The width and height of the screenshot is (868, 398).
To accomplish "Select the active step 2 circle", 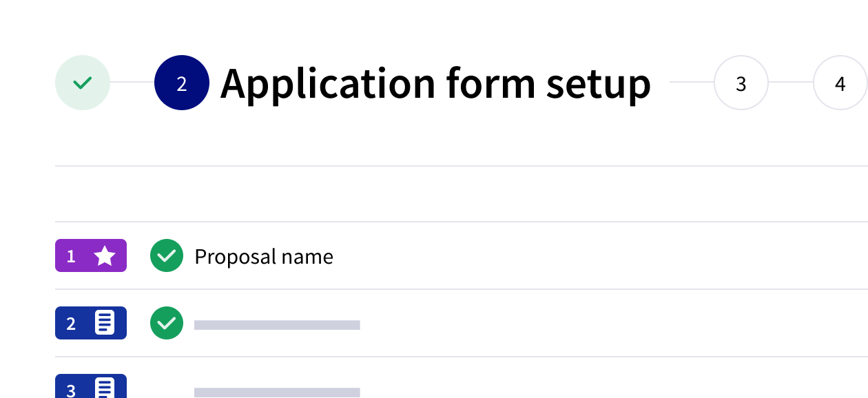I will [181, 83].
